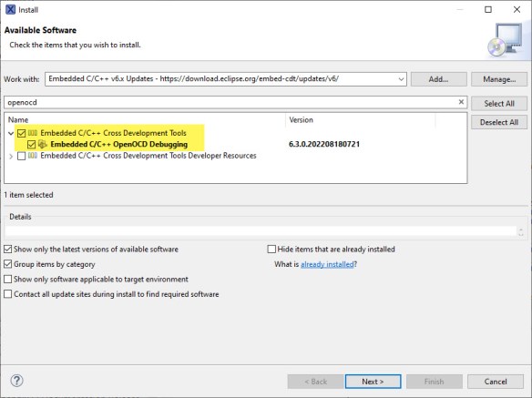This screenshot has width=532, height=398.
Task: Uncheck Embedded C/C++ OpenOCD Debugging checkbox
Action: tap(31, 144)
